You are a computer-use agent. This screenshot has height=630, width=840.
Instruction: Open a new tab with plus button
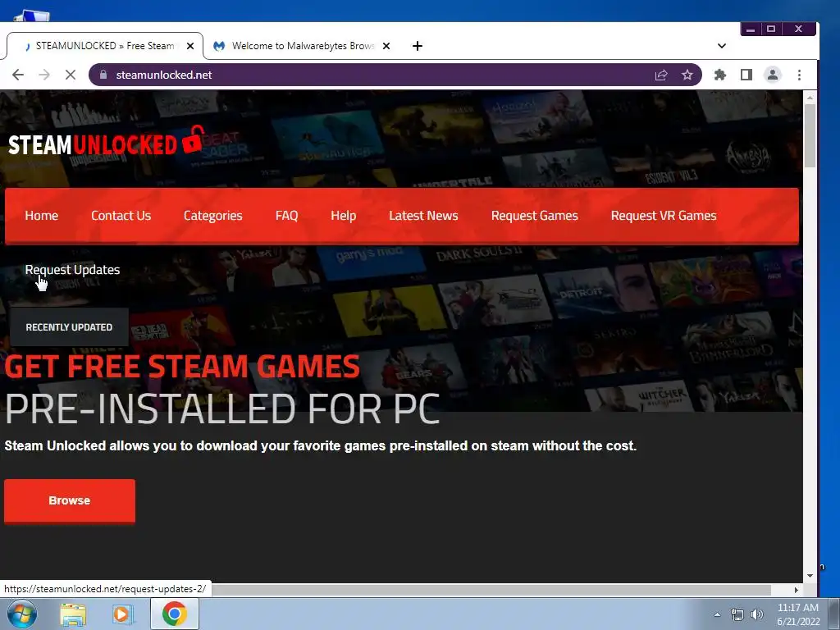coord(418,46)
